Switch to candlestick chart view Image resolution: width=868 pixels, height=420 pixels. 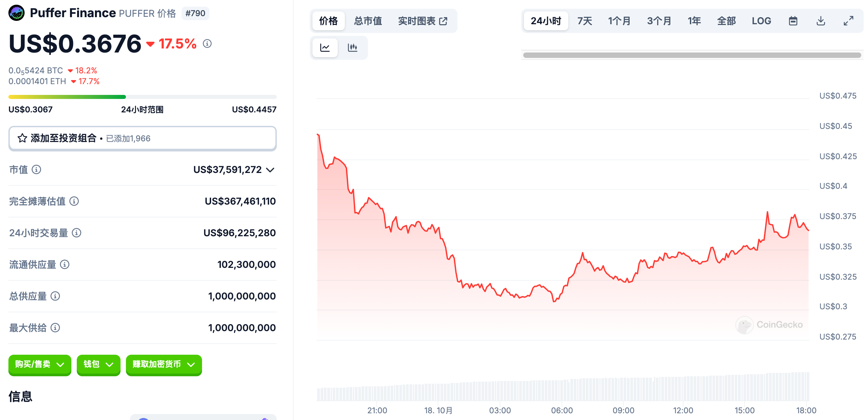352,47
